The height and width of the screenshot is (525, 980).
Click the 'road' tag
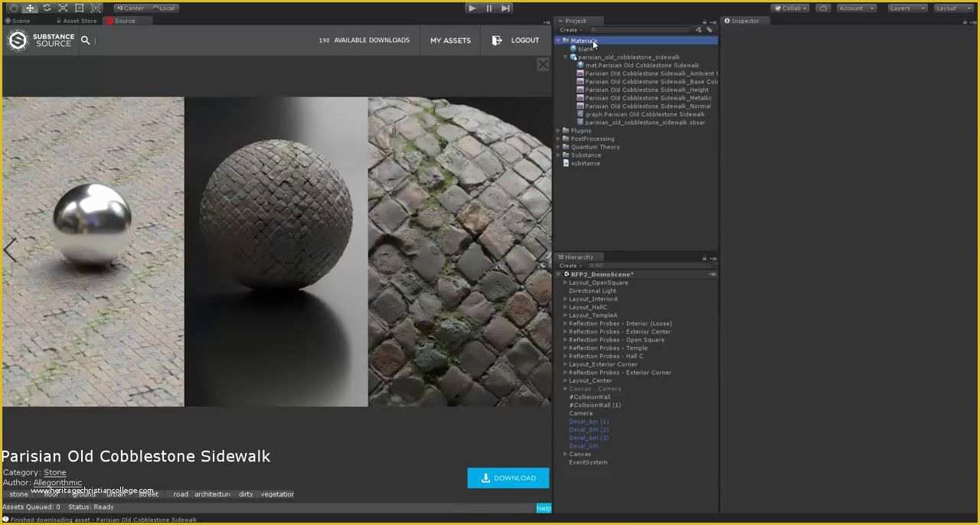(181, 494)
